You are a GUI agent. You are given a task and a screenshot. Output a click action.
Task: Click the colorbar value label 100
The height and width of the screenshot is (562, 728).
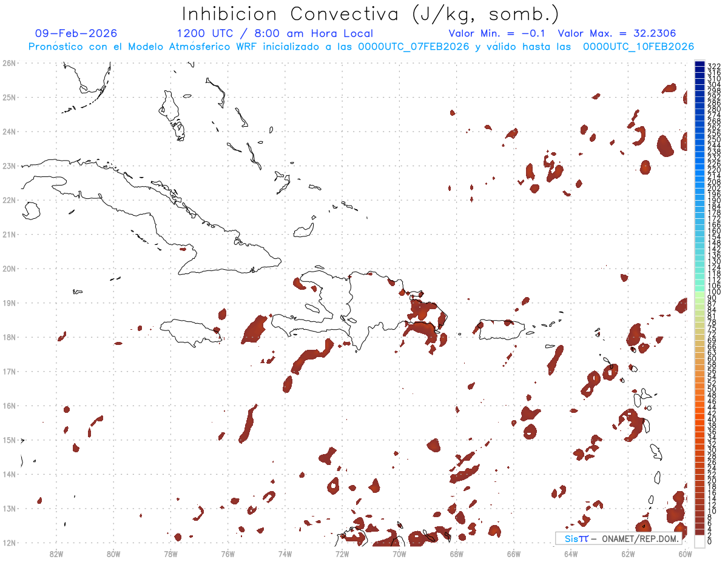pyautogui.click(x=714, y=293)
